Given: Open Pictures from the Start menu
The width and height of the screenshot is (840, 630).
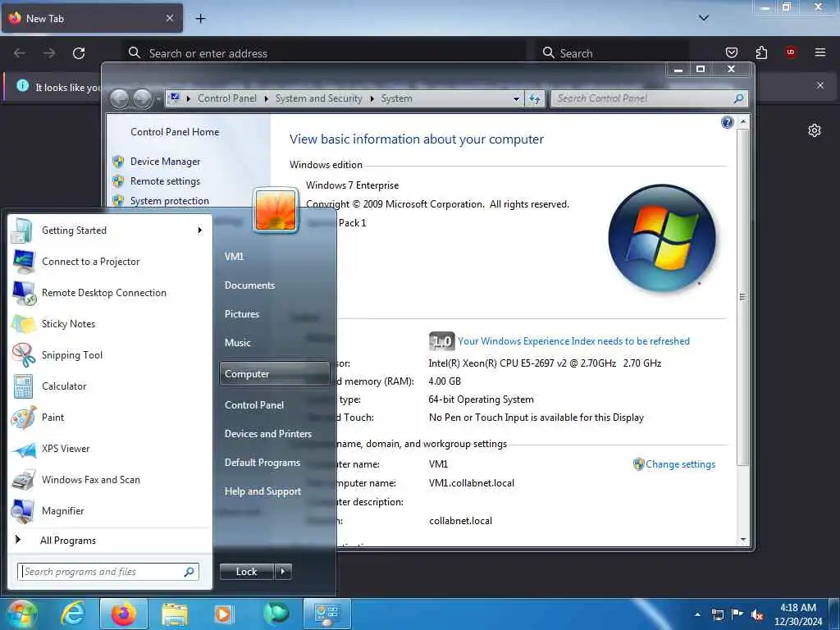Looking at the screenshot, I should 242,314.
